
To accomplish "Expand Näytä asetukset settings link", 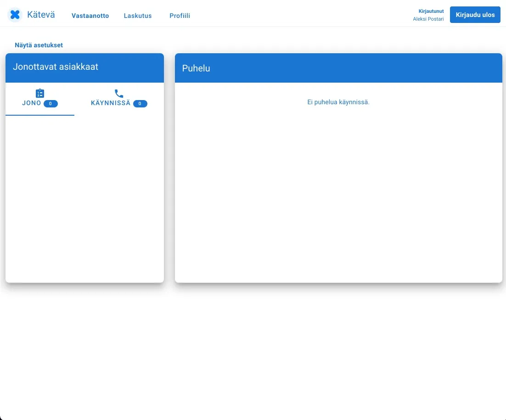I will (x=39, y=45).
